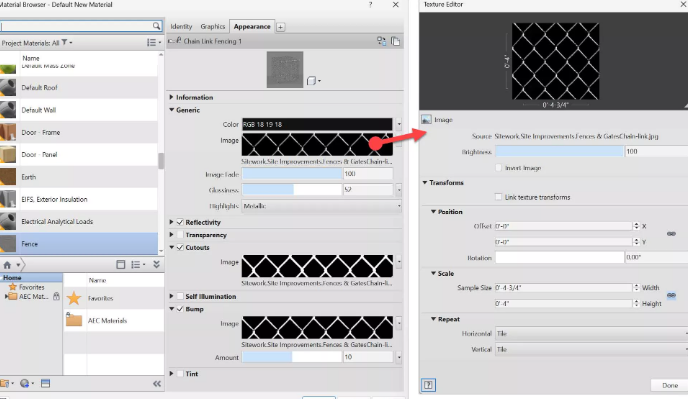Switch to the Identity tab
688x399 pixels.
point(181,26)
